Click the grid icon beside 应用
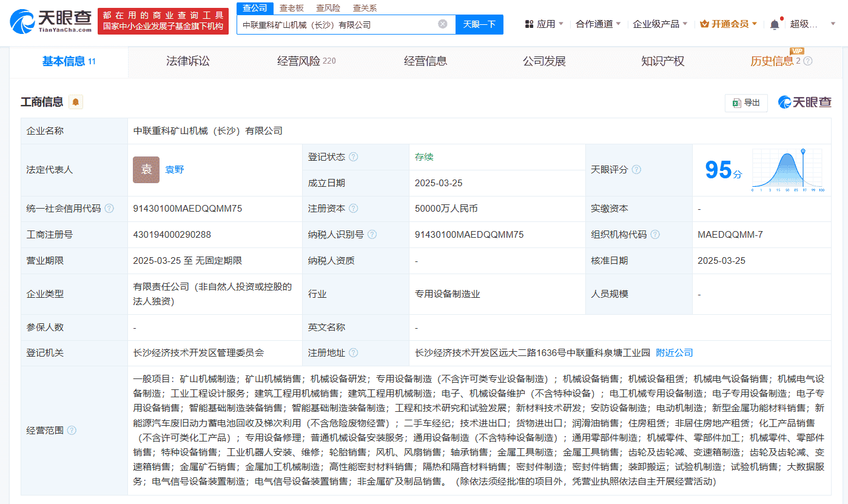This screenshot has height=504, width=848. click(x=529, y=22)
